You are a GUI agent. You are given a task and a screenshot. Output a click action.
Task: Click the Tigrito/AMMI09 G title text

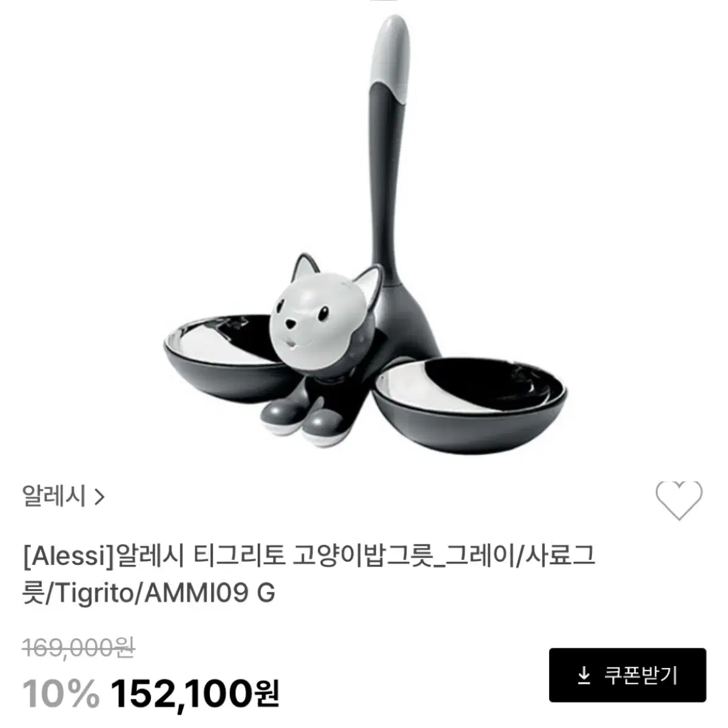pos(165,593)
